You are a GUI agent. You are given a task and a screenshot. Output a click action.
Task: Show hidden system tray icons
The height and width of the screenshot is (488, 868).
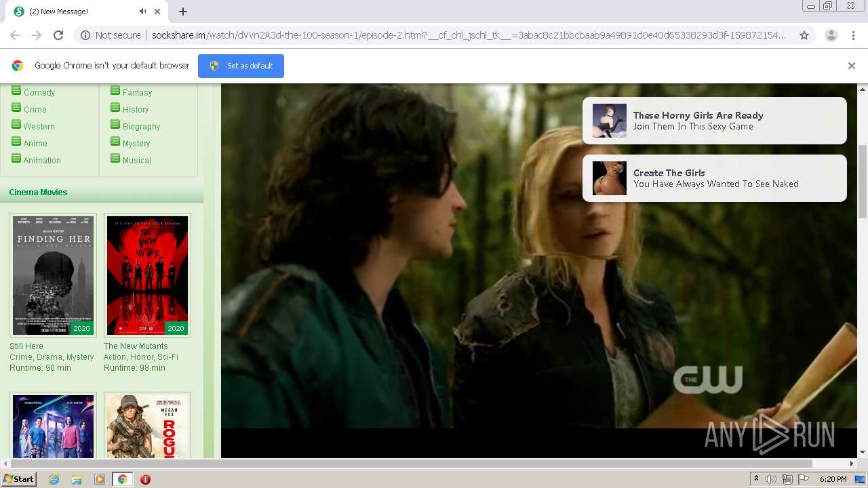tap(756, 479)
